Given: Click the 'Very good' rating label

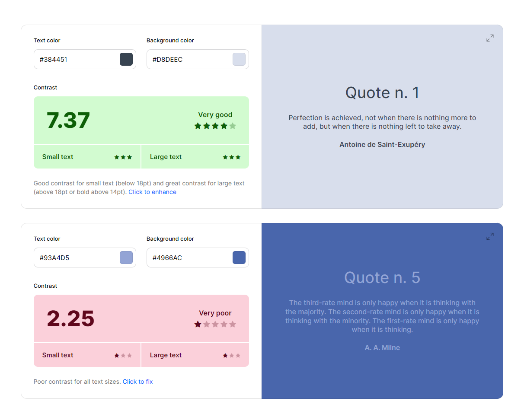Looking at the screenshot, I should point(215,115).
